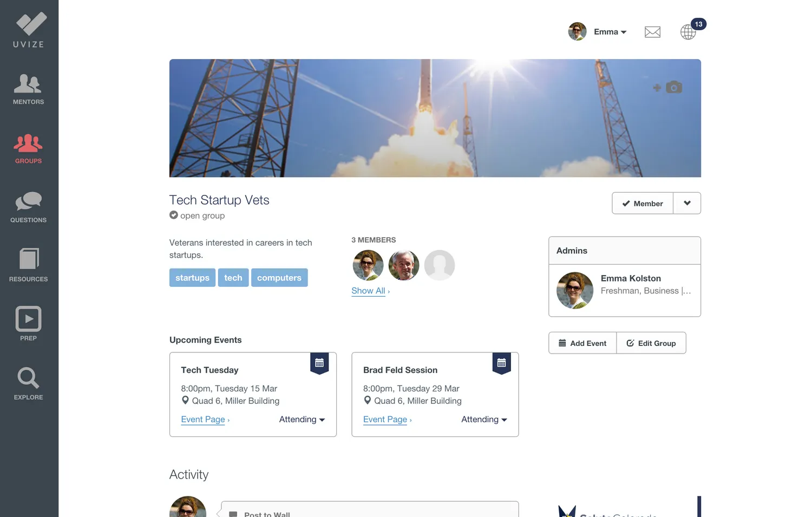Expand the membership options chevron
Viewport: 812px width, 517px height.
coord(687,204)
